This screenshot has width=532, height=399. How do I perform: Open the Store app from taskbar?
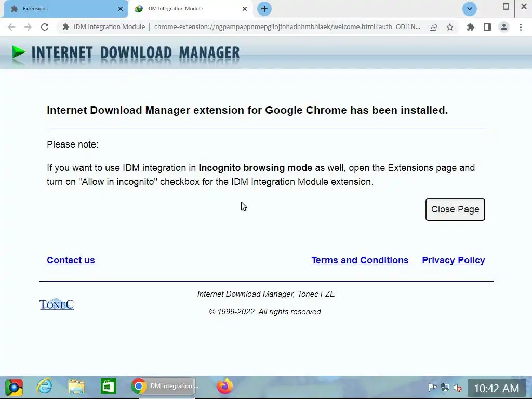tap(108, 387)
